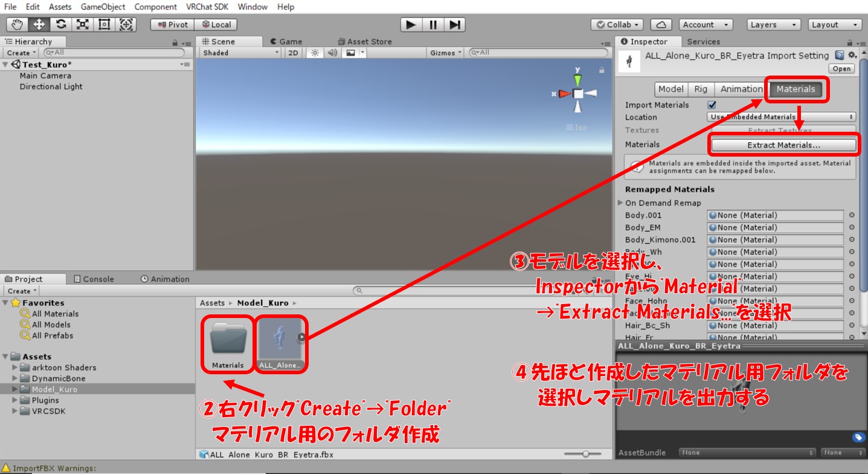Click the Pause button
Viewport: 868px width, 474px height.
coord(433,25)
